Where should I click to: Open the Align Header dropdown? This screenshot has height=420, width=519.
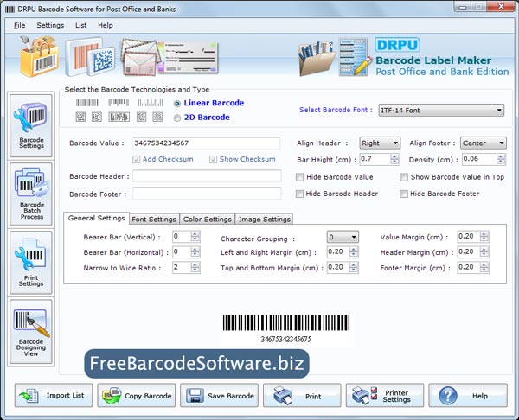[x=380, y=143]
